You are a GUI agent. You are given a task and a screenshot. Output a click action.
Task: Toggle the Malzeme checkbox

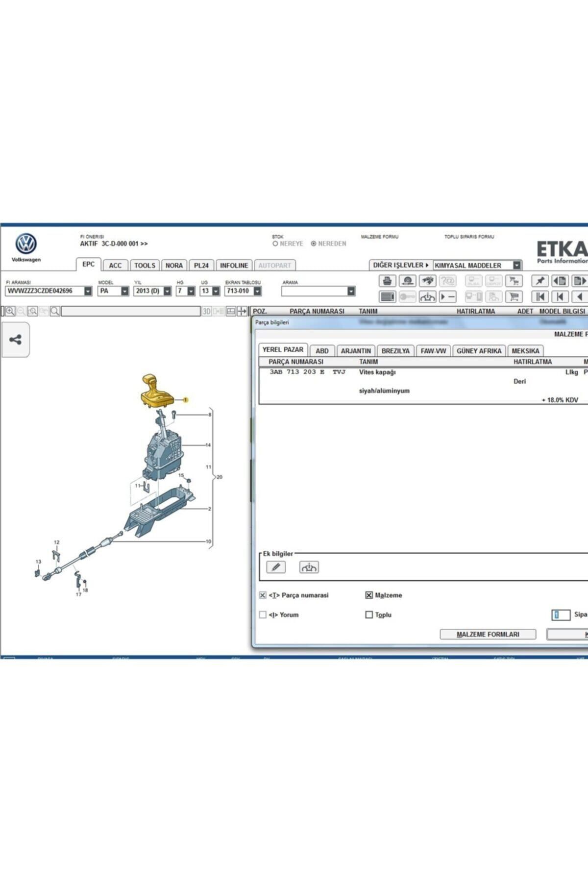[x=369, y=595]
